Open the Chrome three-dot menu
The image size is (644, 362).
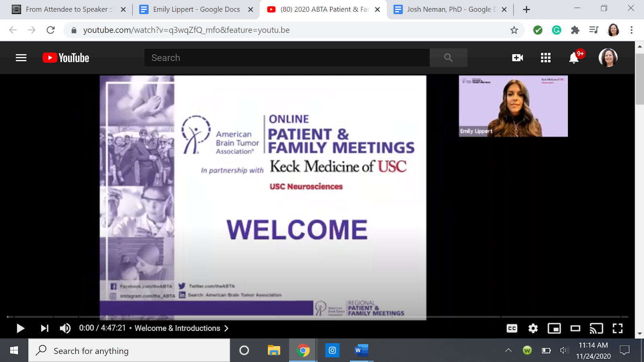point(632,30)
